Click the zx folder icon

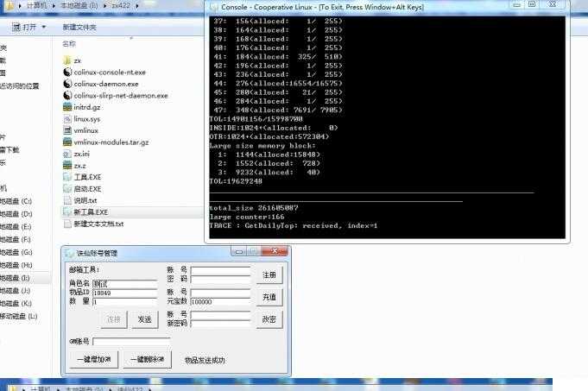pyautogui.click(x=68, y=60)
